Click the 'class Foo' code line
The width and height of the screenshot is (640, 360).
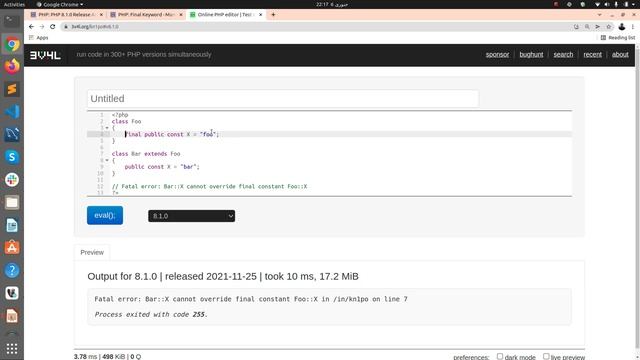tap(126, 121)
